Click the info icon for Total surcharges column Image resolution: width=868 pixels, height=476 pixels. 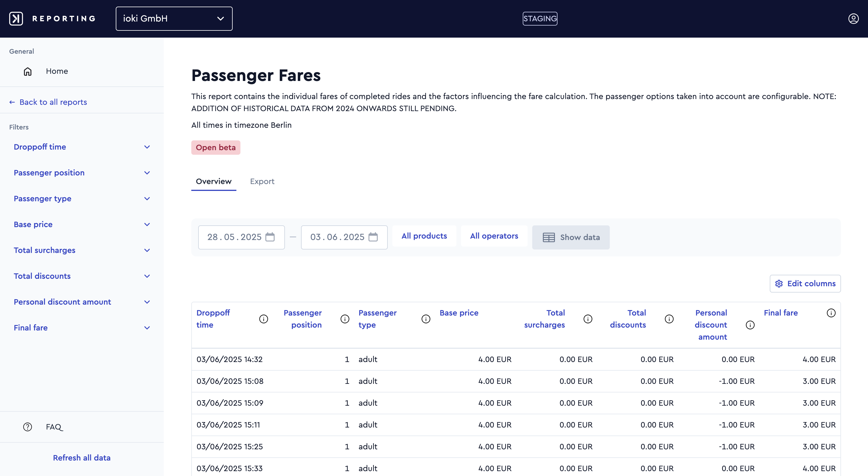tap(588, 319)
